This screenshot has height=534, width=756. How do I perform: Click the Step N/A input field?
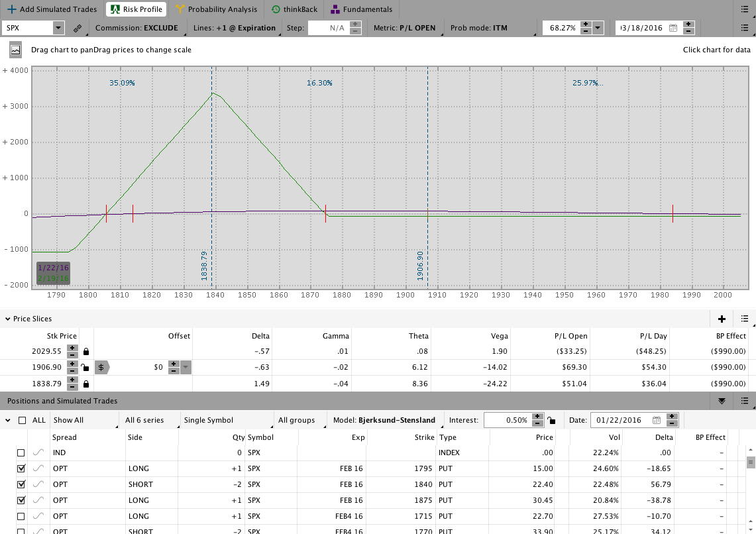point(328,28)
